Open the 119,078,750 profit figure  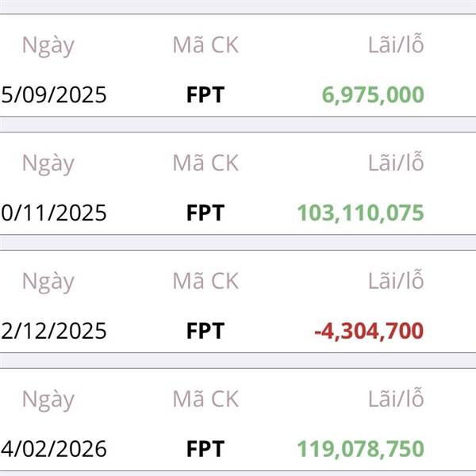coord(360,449)
